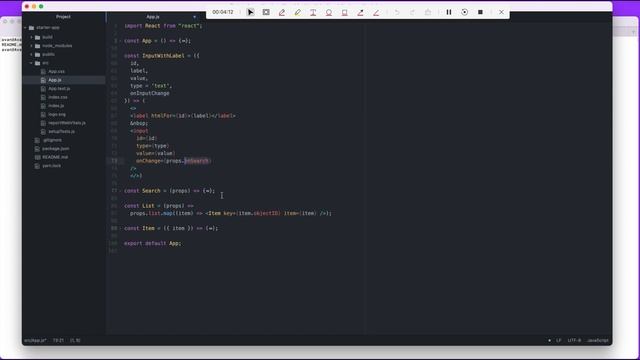Undo the last annotation
This screenshot has height=360, width=640.
[397, 12]
